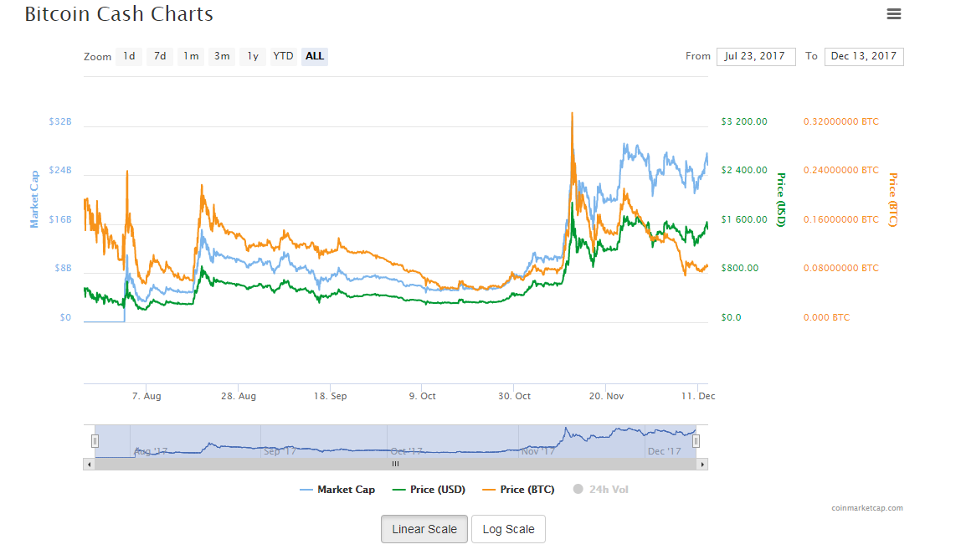Click navigator scrollbar left arrow
The image size is (961, 560).
pyautogui.click(x=90, y=465)
